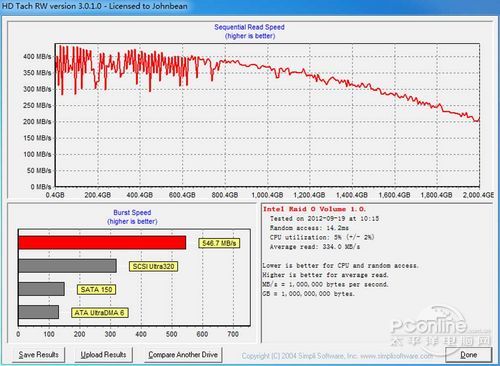Click the Random access 14.2ms line
Screen dimensions: 500x366
click(309, 228)
